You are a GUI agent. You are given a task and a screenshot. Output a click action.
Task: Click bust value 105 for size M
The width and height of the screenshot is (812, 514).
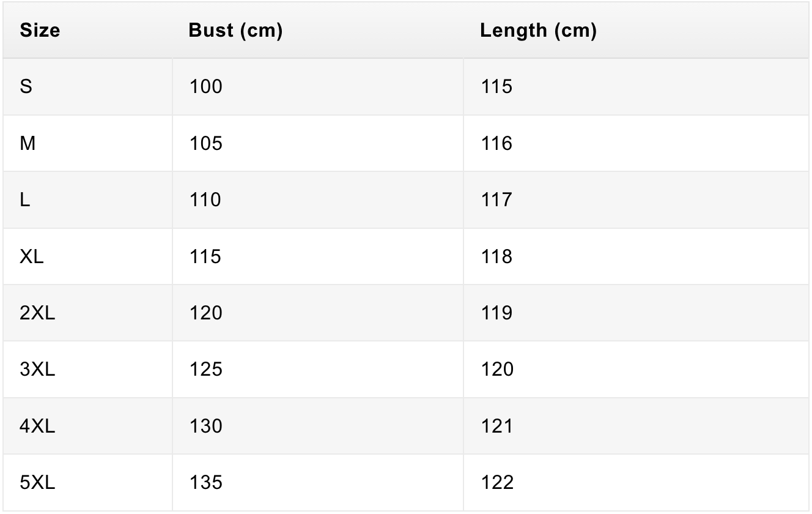[205, 144]
